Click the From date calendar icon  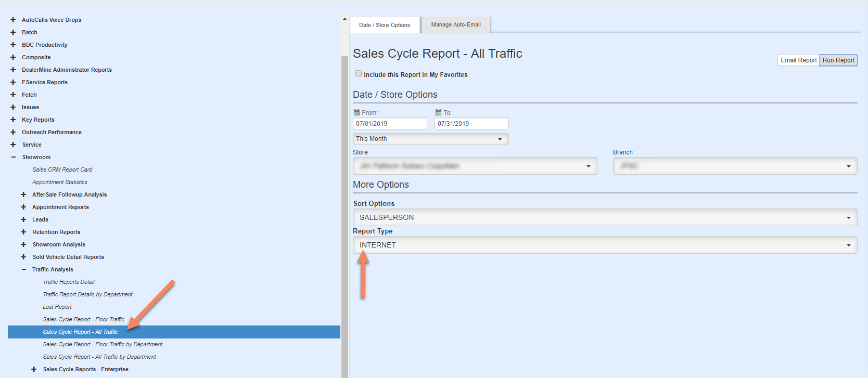pos(356,112)
